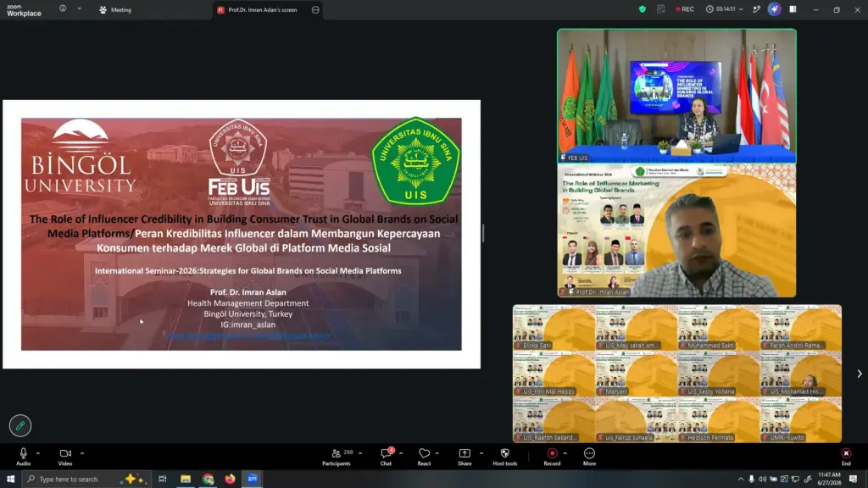Open the React emoji menu
Screen dimensions: 868x488
424,457
